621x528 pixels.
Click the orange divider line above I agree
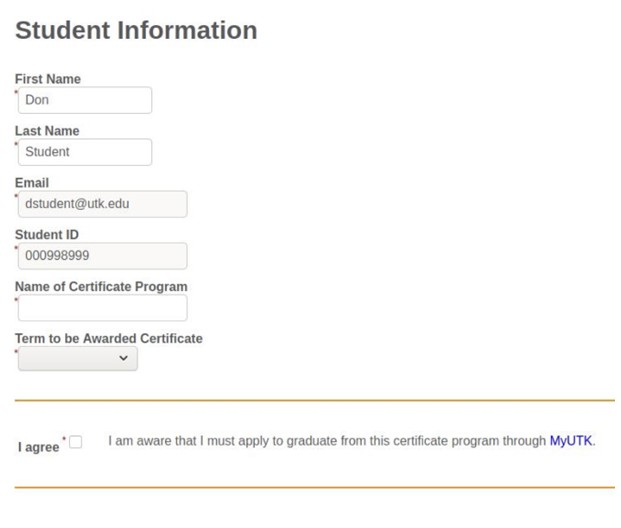tap(314, 400)
